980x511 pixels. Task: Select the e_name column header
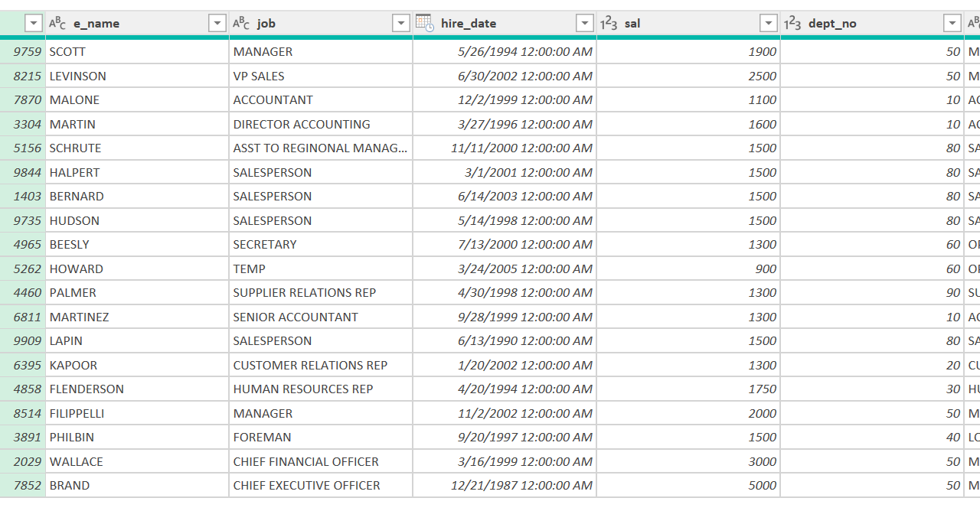pyautogui.click(x=137, y=24)
